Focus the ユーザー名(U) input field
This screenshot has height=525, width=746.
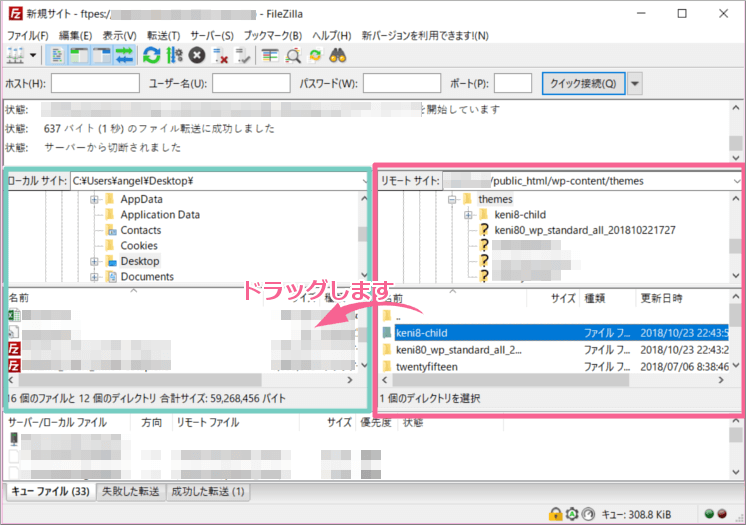(x=251, y=83)
